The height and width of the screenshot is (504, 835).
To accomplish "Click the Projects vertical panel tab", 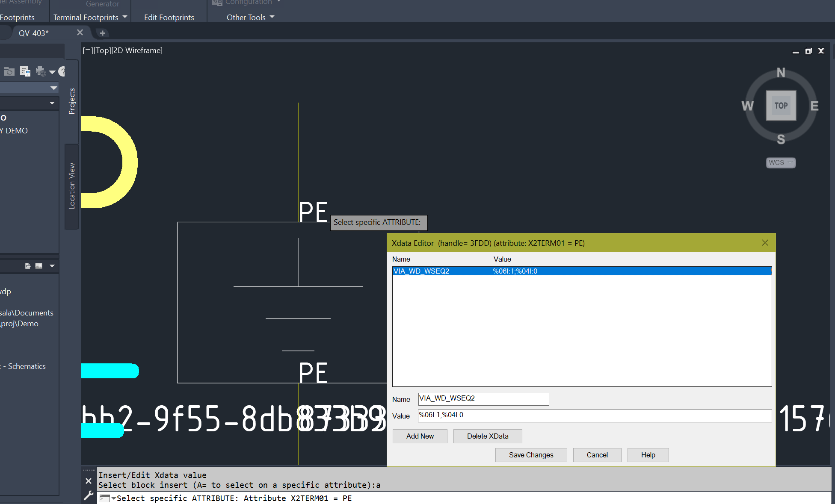I will 71,101.
